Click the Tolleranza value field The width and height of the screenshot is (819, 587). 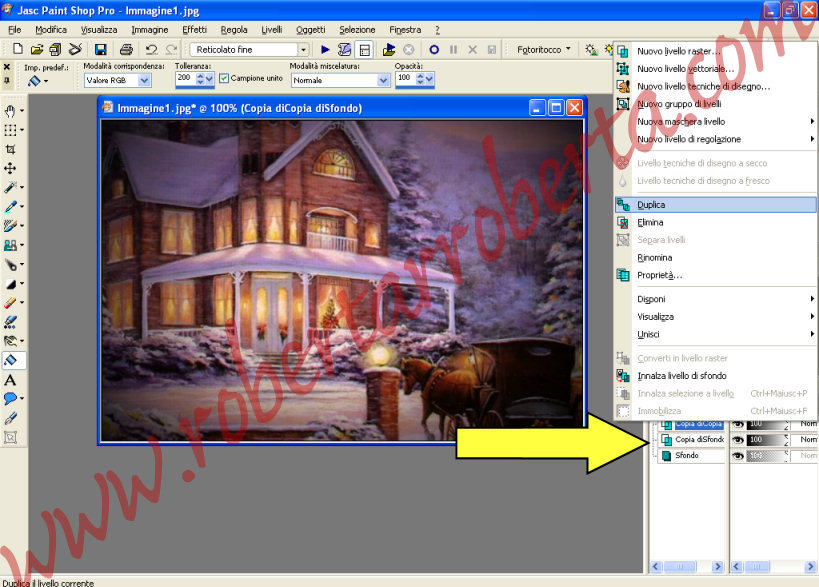[185, 78]
